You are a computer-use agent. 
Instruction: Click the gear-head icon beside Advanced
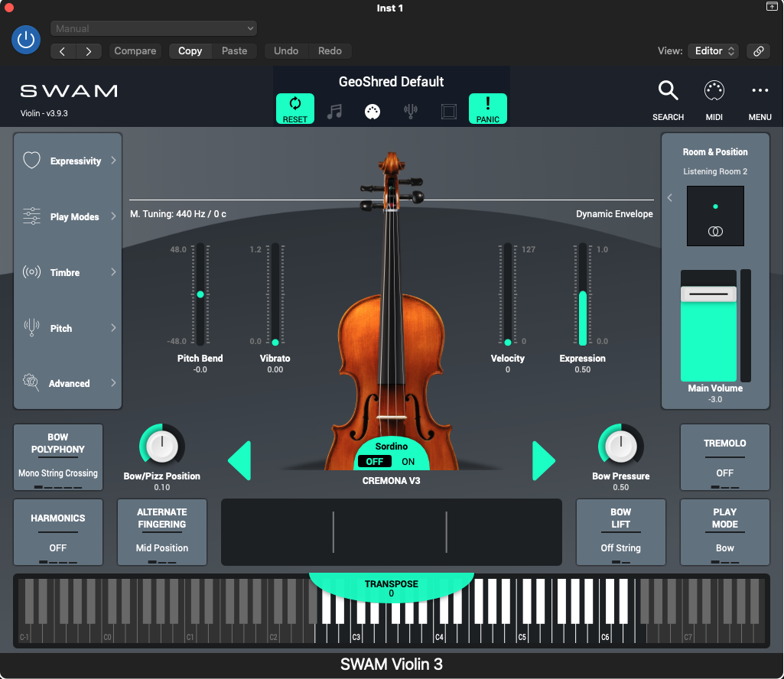[x=31, y=382]
